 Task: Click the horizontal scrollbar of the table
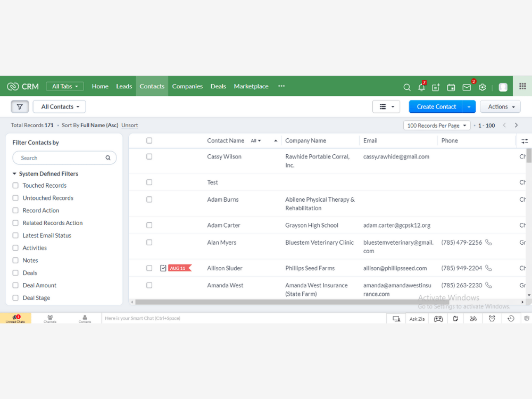point(292,302)
